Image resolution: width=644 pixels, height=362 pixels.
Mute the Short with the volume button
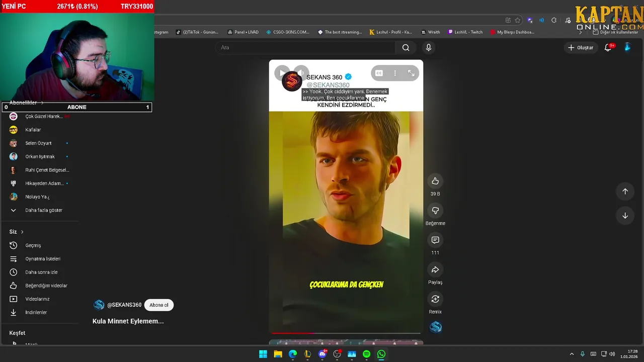301,73
